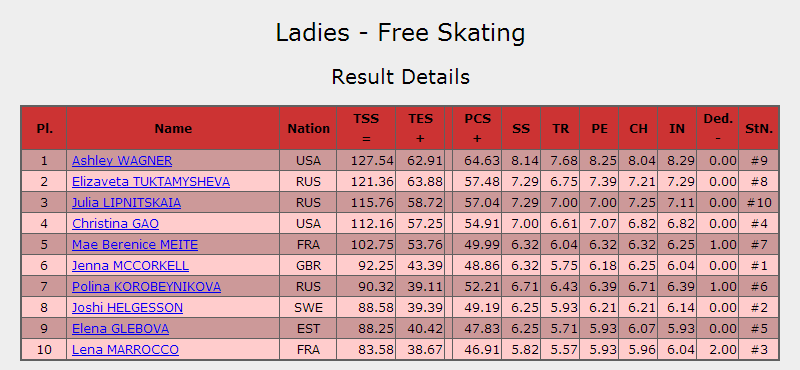This screenshot has width=800, height=370.
Task: Open Joshi HELGESSON's skater page
Action: (x=128, y=308)
